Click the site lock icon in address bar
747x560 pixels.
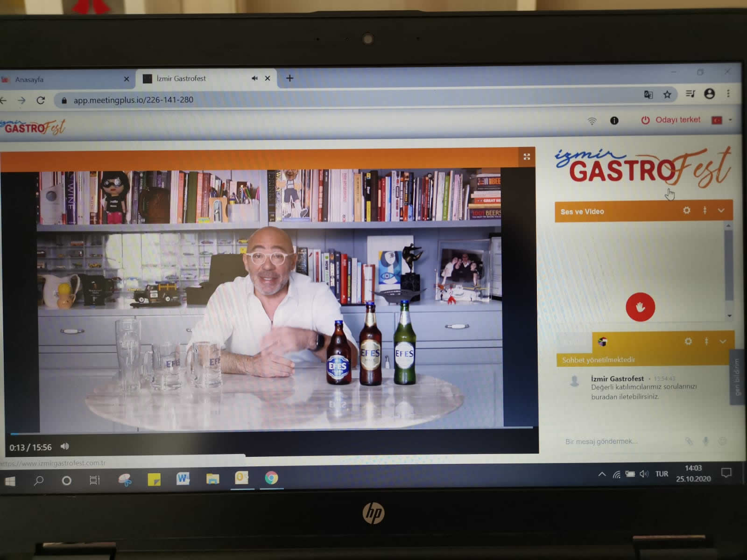pyautogui.click(x=64, y=100)
